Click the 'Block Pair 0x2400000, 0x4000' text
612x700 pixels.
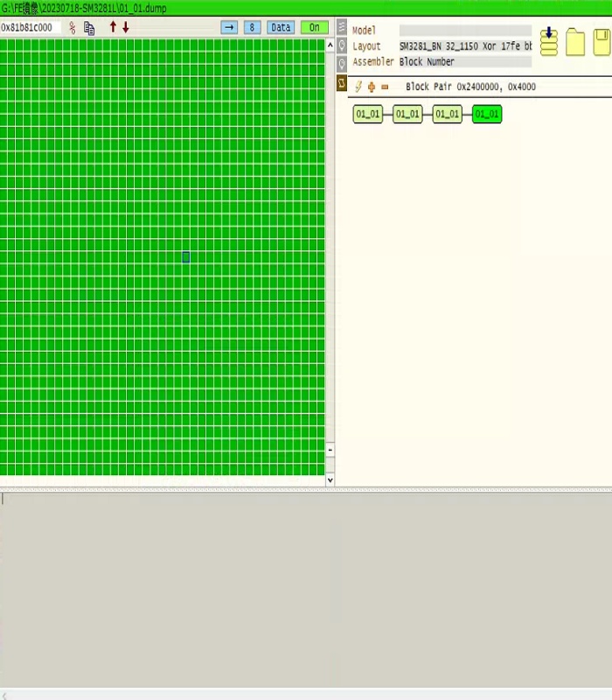tap(470, 87)
